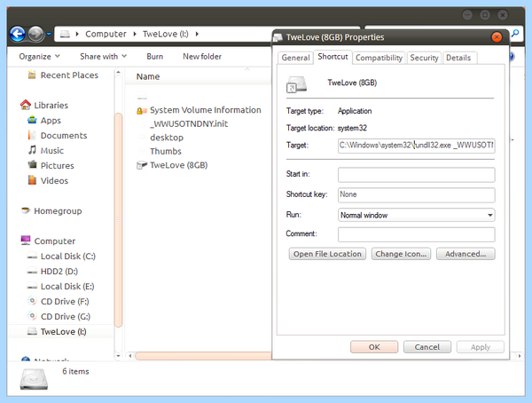Click into the Target field
Viewport: 532px width, 403px height.
[417, 146]
